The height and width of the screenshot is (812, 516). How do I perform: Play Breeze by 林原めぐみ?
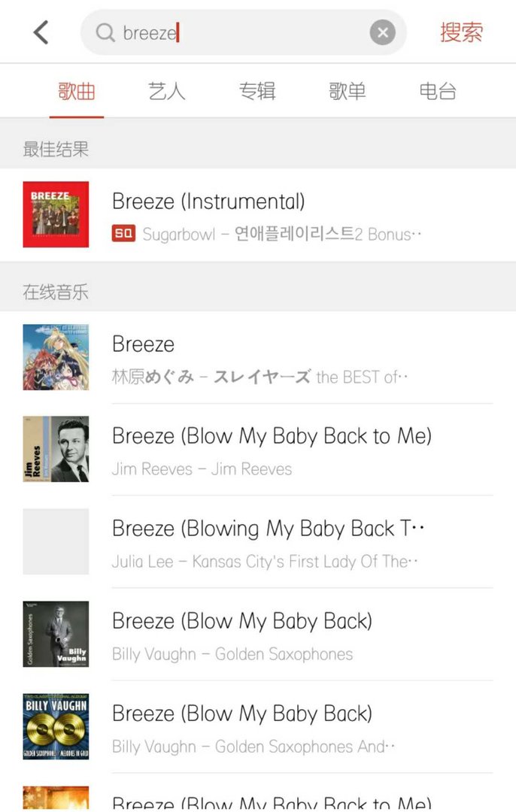coord(143,344)
